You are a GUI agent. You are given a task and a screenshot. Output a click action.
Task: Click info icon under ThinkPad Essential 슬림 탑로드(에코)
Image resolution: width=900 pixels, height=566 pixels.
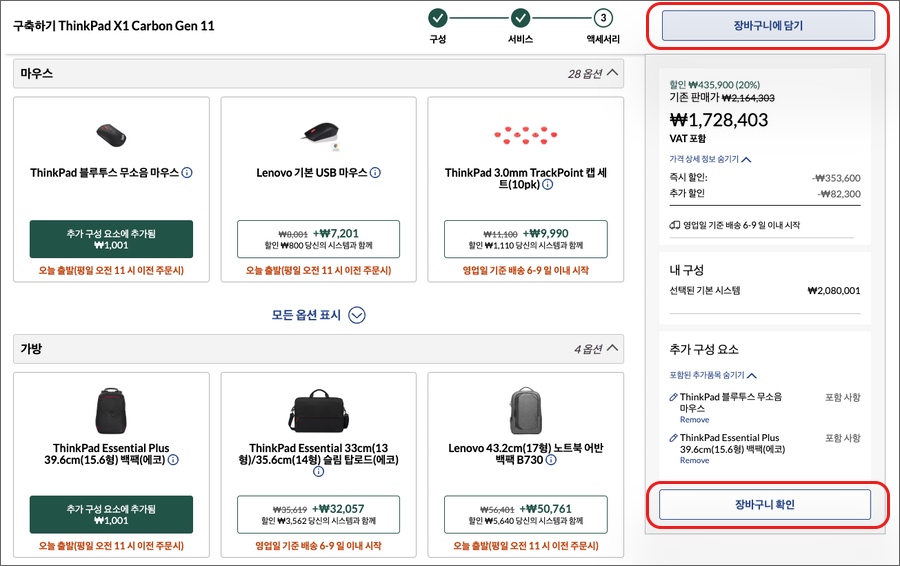[319, 471]
